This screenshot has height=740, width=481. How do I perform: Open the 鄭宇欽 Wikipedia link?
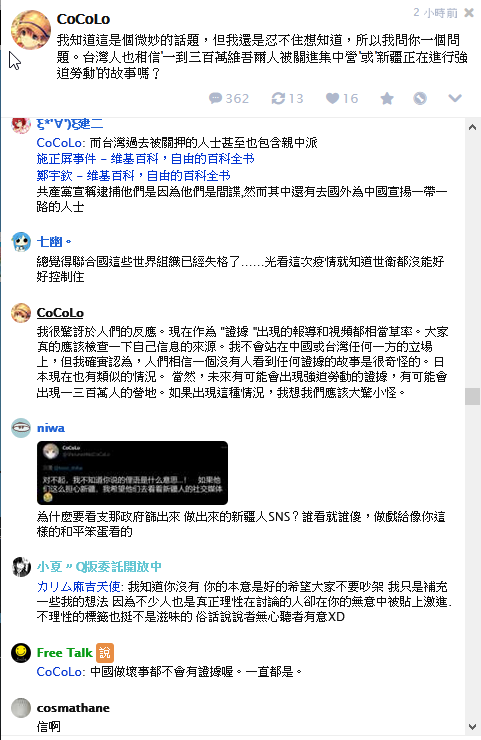134,176
